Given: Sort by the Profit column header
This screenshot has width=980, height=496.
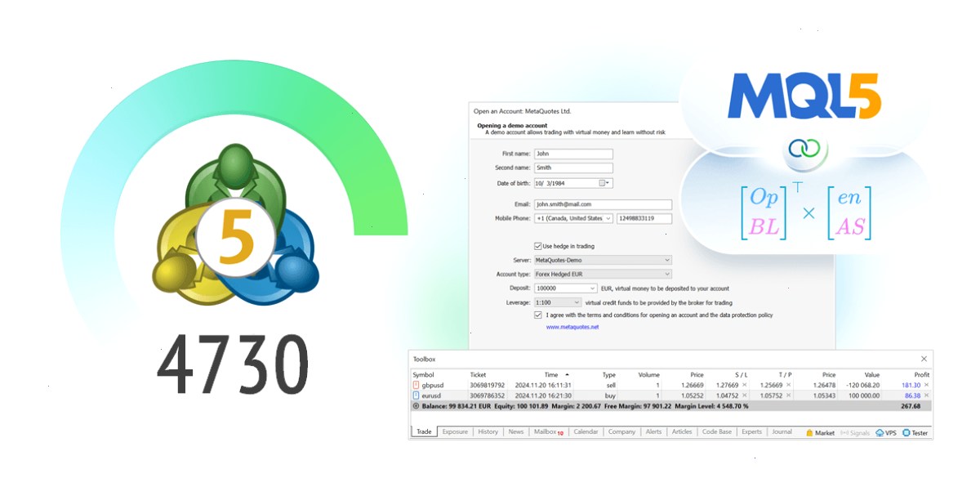Looking at the screenshot, I should pyautogui.click(x=921, y=374).
